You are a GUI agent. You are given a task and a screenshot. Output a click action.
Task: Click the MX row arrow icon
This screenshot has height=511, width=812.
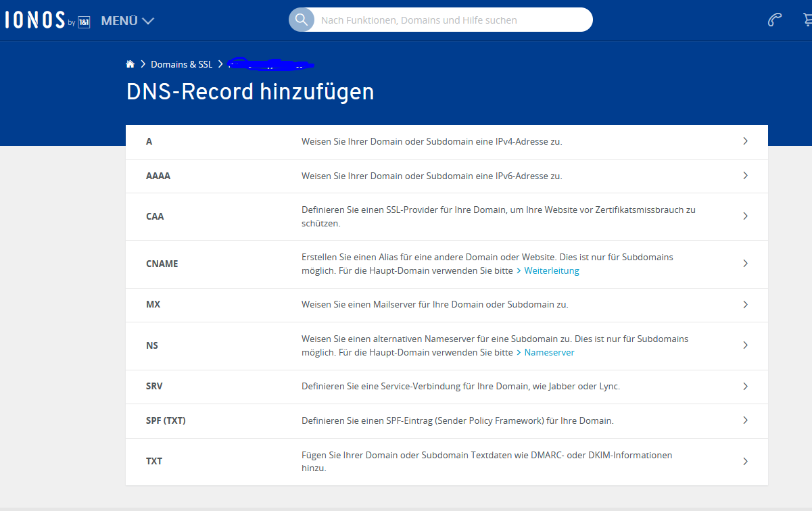pyautogui.click(x=745, y=305)
